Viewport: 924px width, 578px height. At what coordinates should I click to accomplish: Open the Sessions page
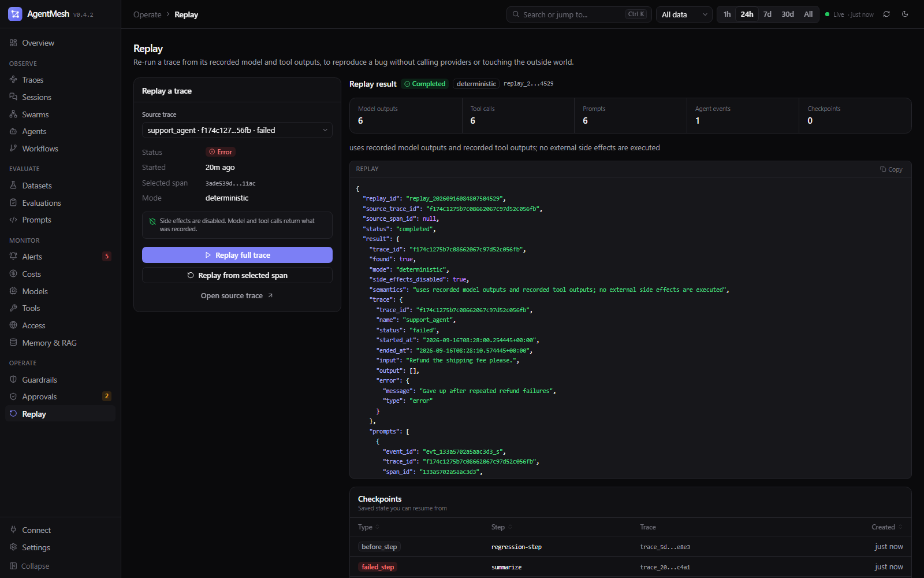(60, 97)
